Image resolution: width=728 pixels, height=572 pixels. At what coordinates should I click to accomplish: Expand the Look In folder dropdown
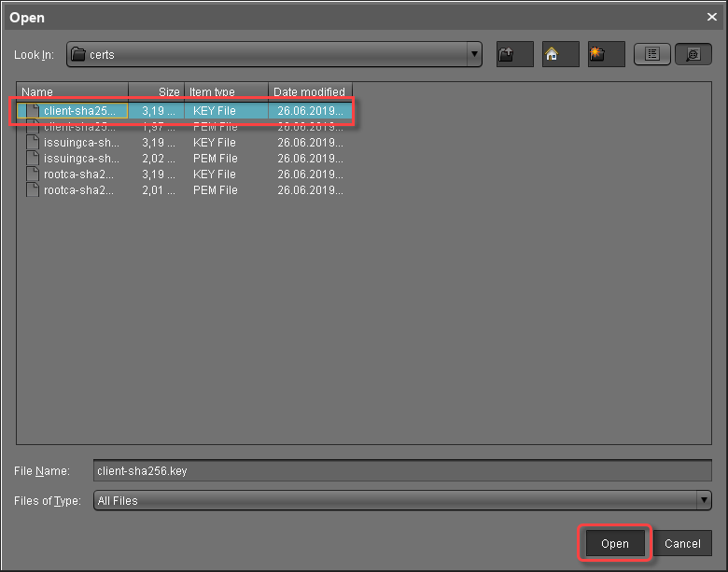click(x=475, y=54)
